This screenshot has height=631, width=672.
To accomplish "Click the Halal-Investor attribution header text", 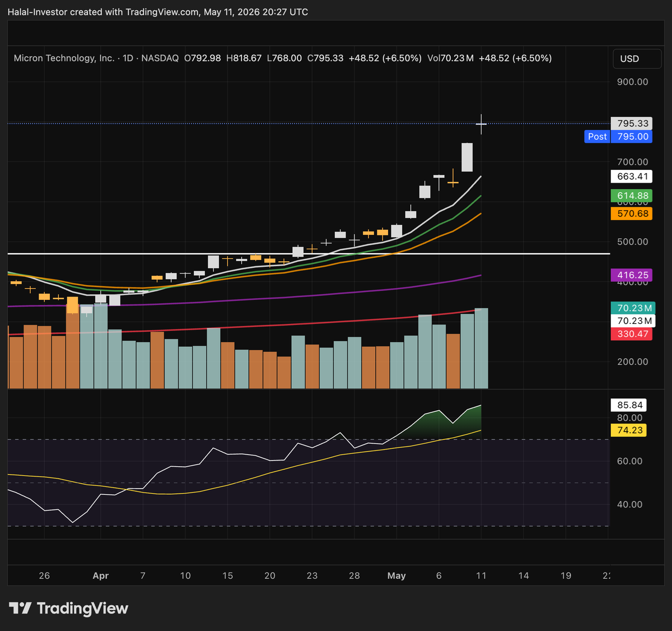I will pyautogui.click(x=157, y=12).
